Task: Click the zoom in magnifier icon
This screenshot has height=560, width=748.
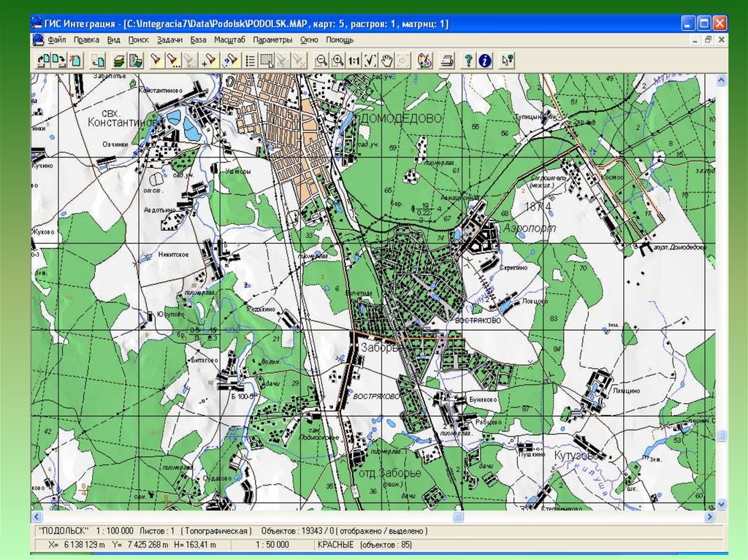Action: 337,61
